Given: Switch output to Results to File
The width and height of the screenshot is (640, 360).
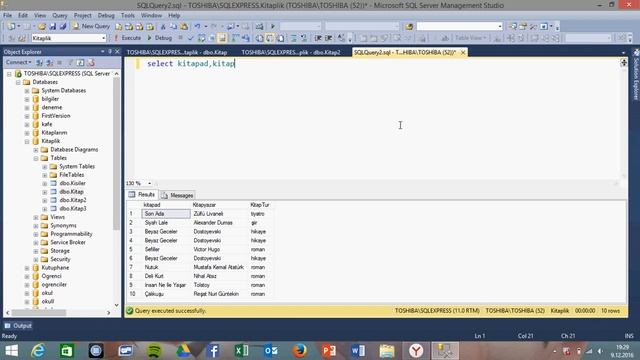Looking at the screenshot, I should 280,38.
